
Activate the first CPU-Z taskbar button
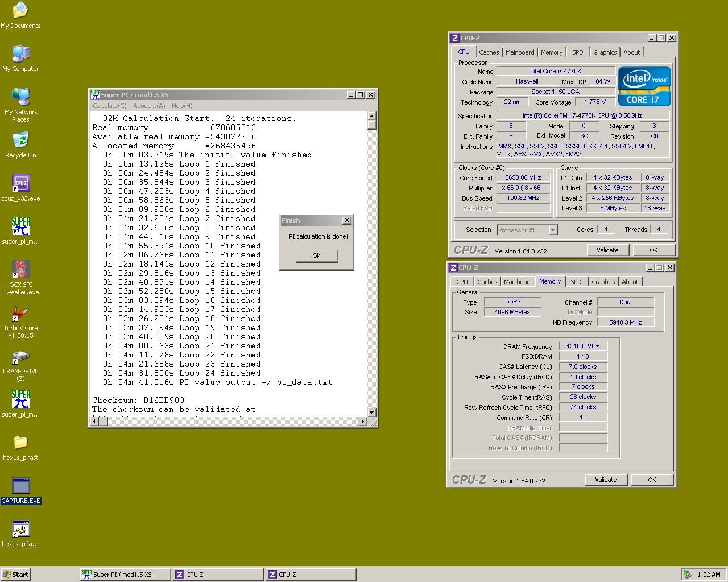pyautogui.click(x=218, y=575)
